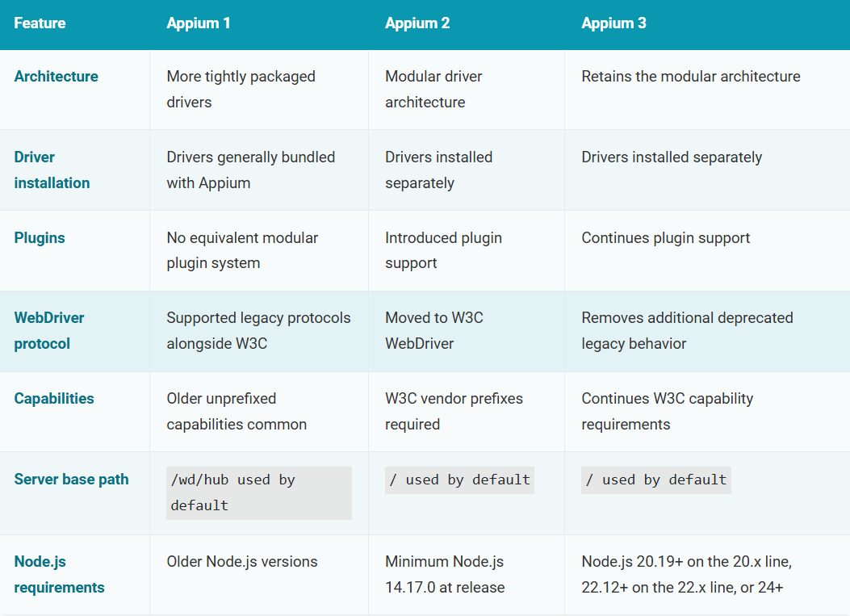
Task: Select the Appium 2 column header
Action: click(417, 23)
